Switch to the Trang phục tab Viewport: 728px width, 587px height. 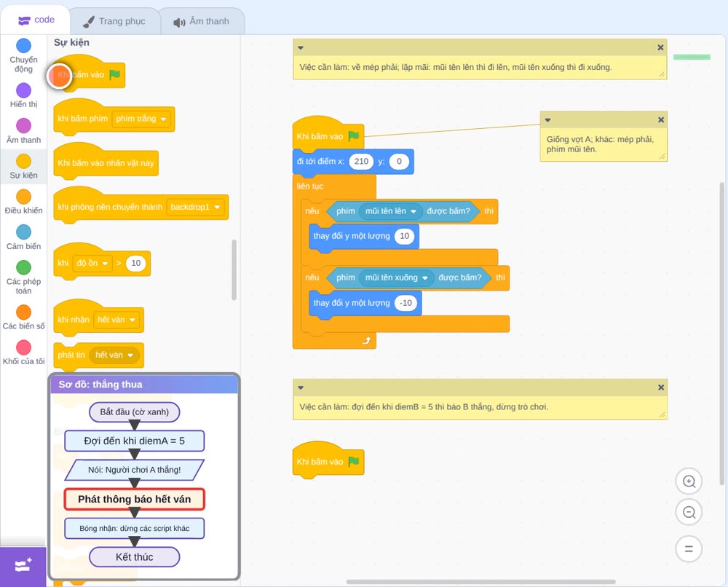click(x=114, y=21)
